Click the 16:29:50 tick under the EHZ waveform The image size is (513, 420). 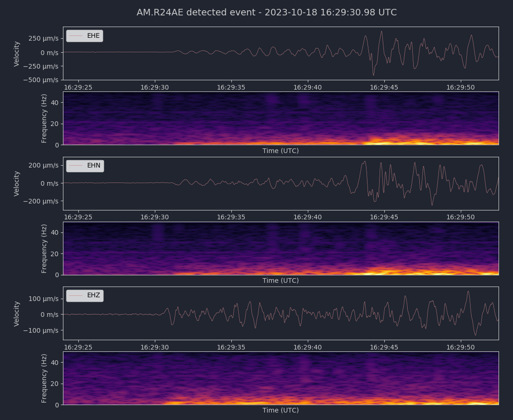(461, 347)
